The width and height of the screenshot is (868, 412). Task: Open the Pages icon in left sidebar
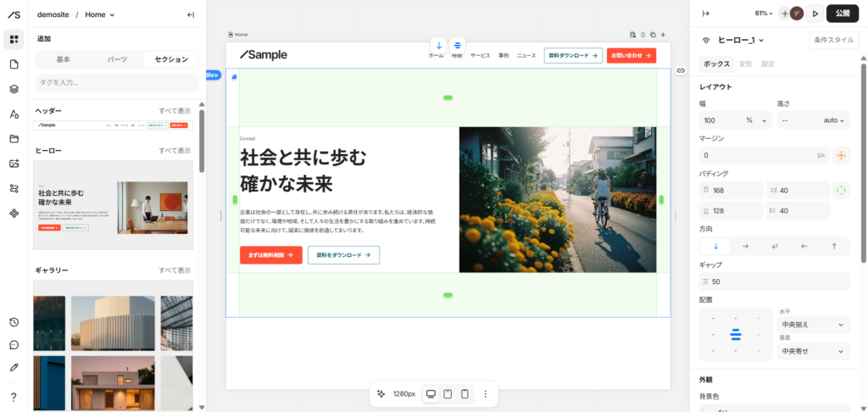click(x=14, y=64)
